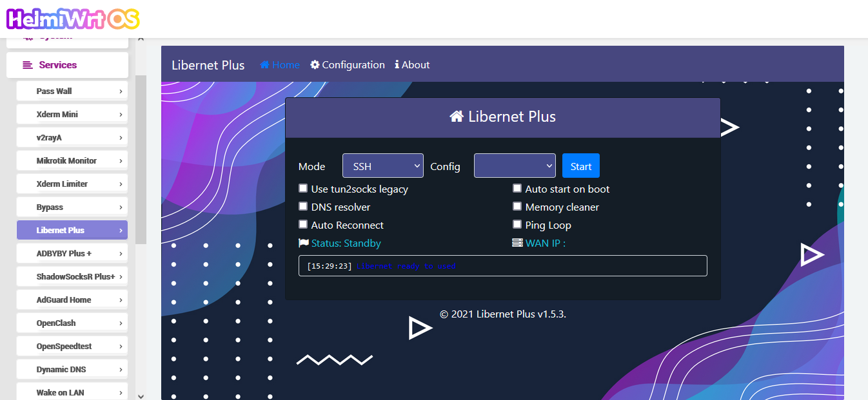Screen dimensions: 868x400
Task: Expand the Pass Wall chevron
Action: point(121,91)
